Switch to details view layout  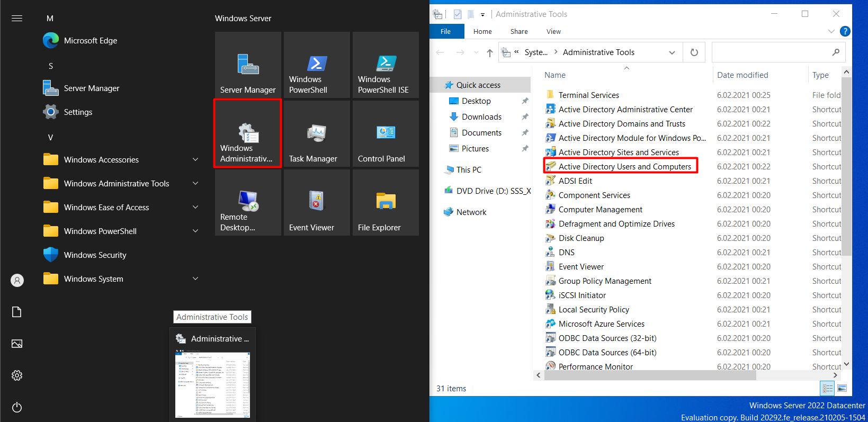coord(827,389)
